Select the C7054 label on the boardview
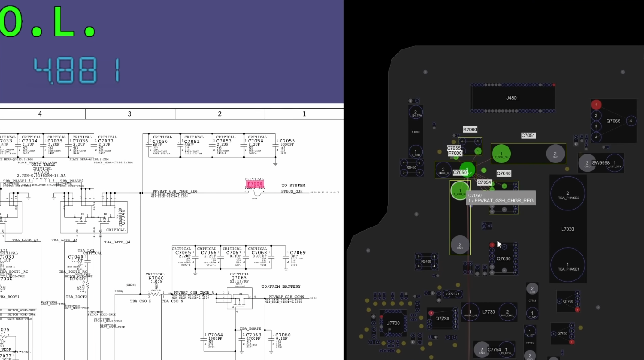The width and height of the screenshot is (644, 360). (x=485, y=182)
